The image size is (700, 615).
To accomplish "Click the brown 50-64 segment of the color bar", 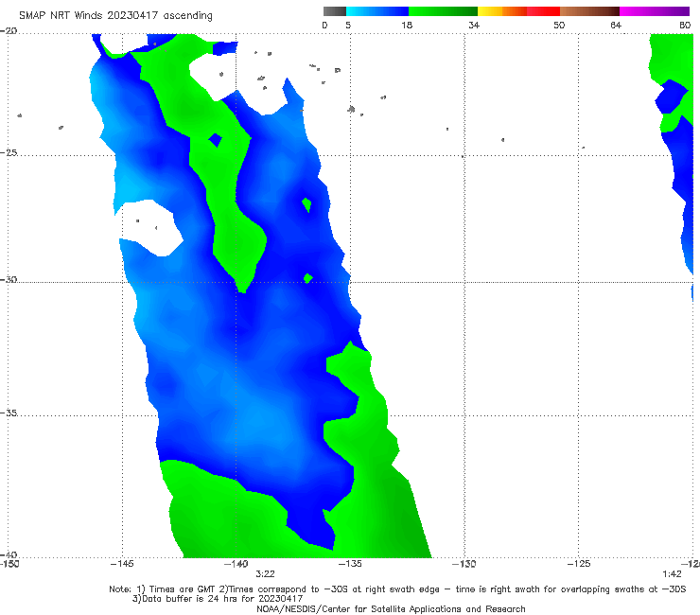I will (589, 11).
